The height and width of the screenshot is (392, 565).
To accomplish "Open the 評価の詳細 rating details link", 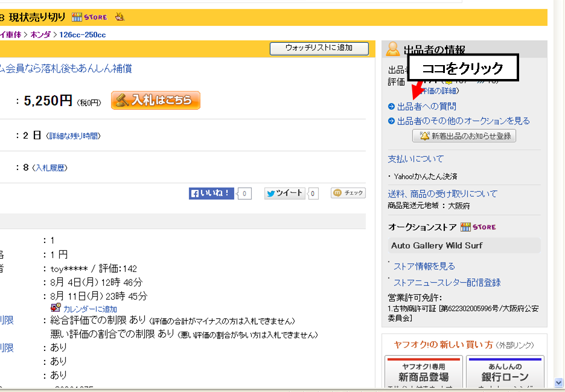I will pos(440,90).
